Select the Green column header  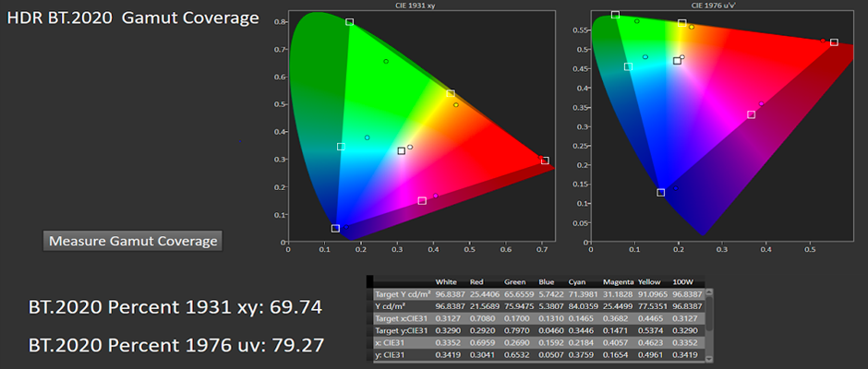tap(515, 282)
